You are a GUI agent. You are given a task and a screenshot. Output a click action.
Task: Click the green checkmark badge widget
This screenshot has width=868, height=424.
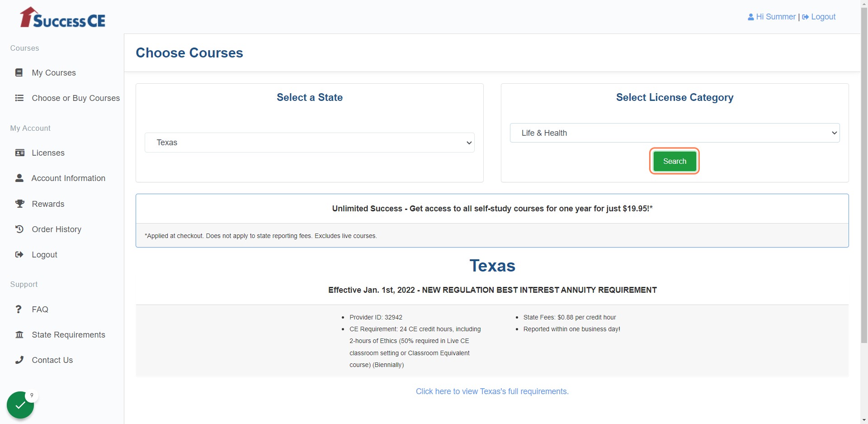point(20,405)
